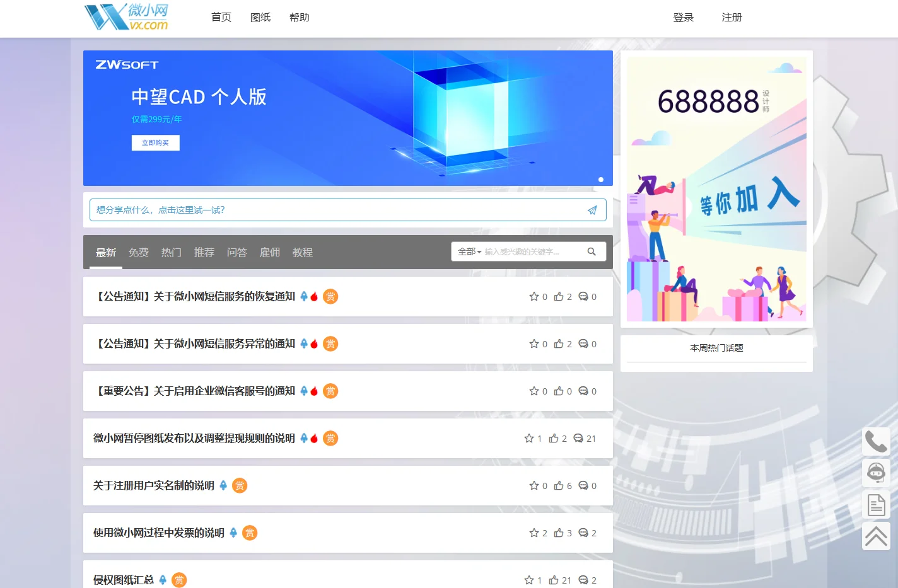Screen dimensions: 898x588
Task: Click 赏 badge on 实名制的说明 post
Action: coord(240,486)
